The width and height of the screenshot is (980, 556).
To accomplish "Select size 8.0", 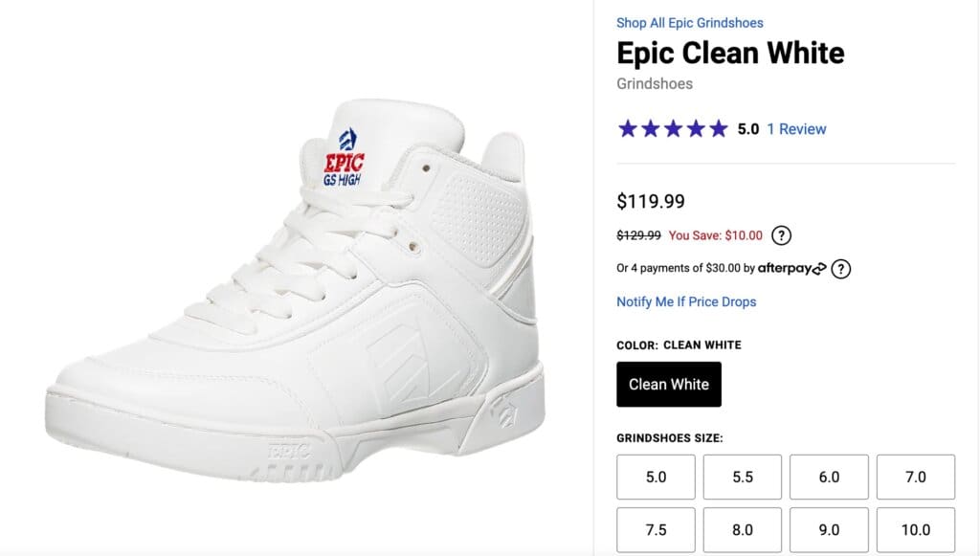I will click(743, 529).
